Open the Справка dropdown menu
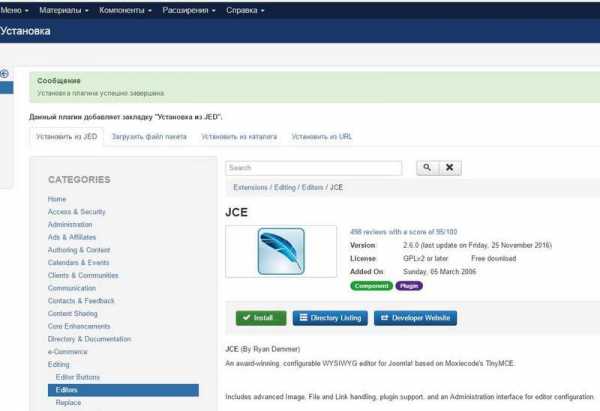Viewport: 600px width, 411px height. pyautogui.click(x=245, y=10)
